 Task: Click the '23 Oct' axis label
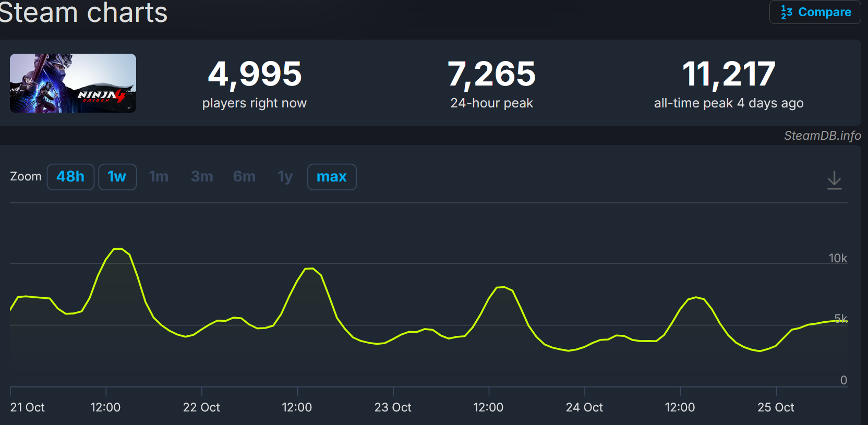(x=393, y=407)
